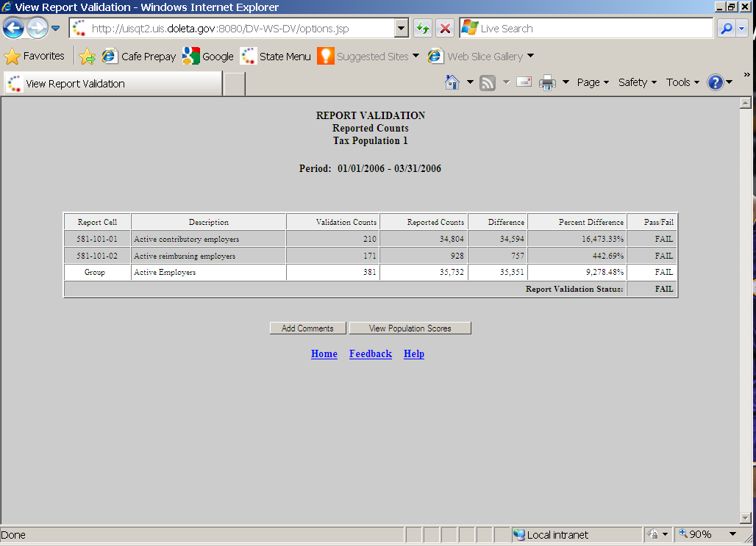Image resolution: width=756 pixels, height=546 pixels.
Task: Expand the address bar URL dropdown
Action: pos(401,29)
